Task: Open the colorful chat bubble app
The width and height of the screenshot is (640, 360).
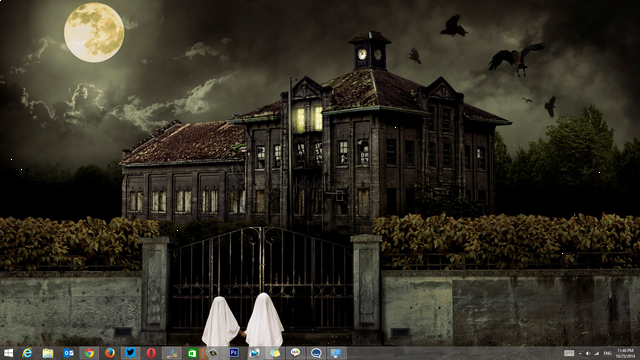Action: (x=296, y=353)
